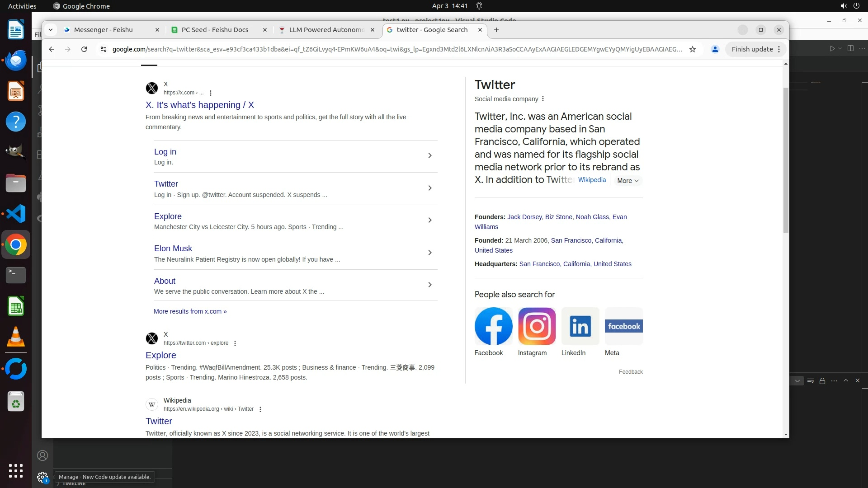
Task: Open the Chrome profile avatar icon
Action: pos(715,49)
